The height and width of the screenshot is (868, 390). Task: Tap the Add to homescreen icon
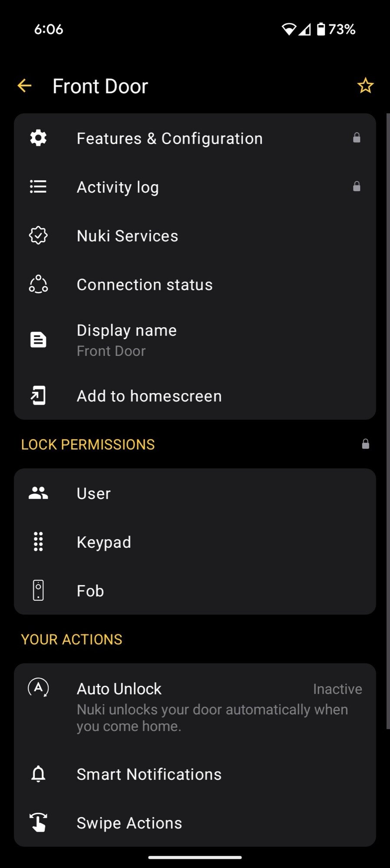[x=38, y=396]
